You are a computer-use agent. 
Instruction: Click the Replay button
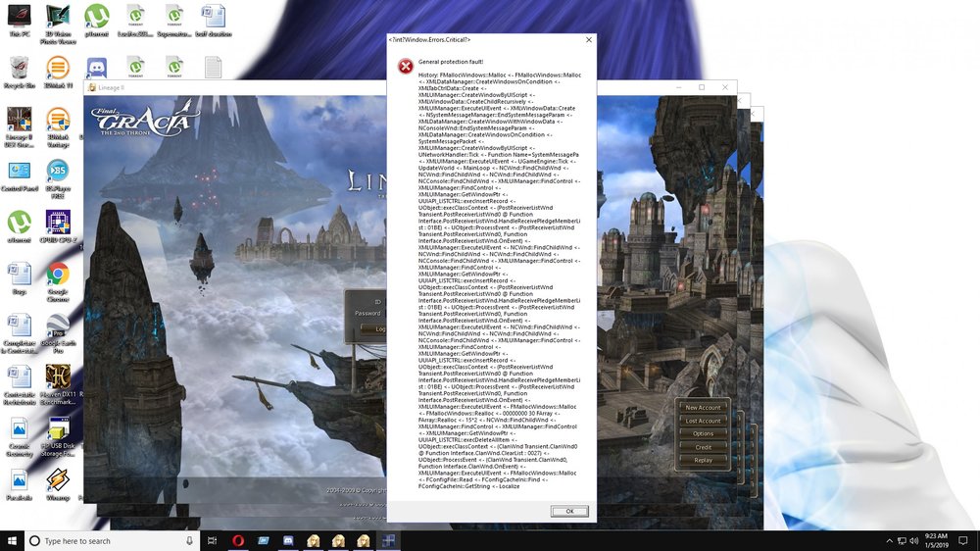coord(703,460)
